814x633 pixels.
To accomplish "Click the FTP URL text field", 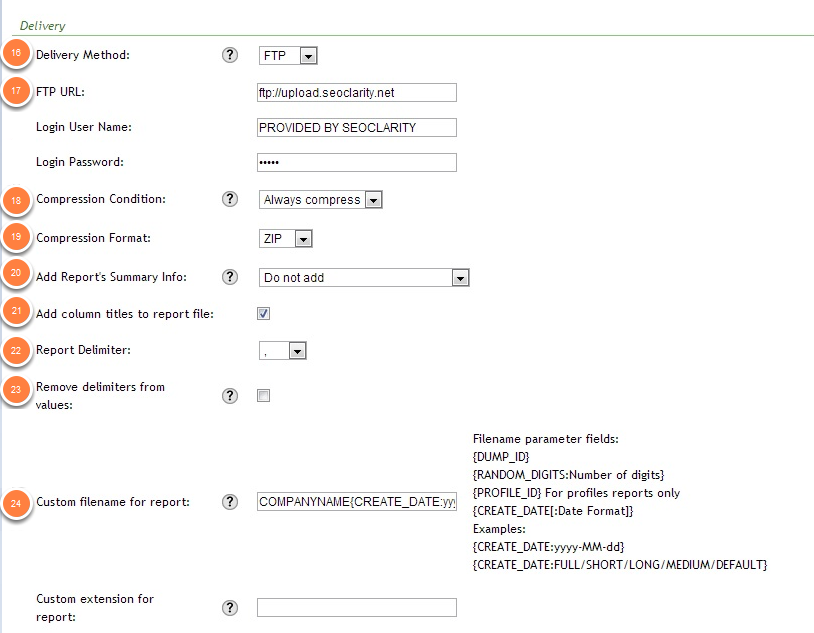I will (356, 93).
